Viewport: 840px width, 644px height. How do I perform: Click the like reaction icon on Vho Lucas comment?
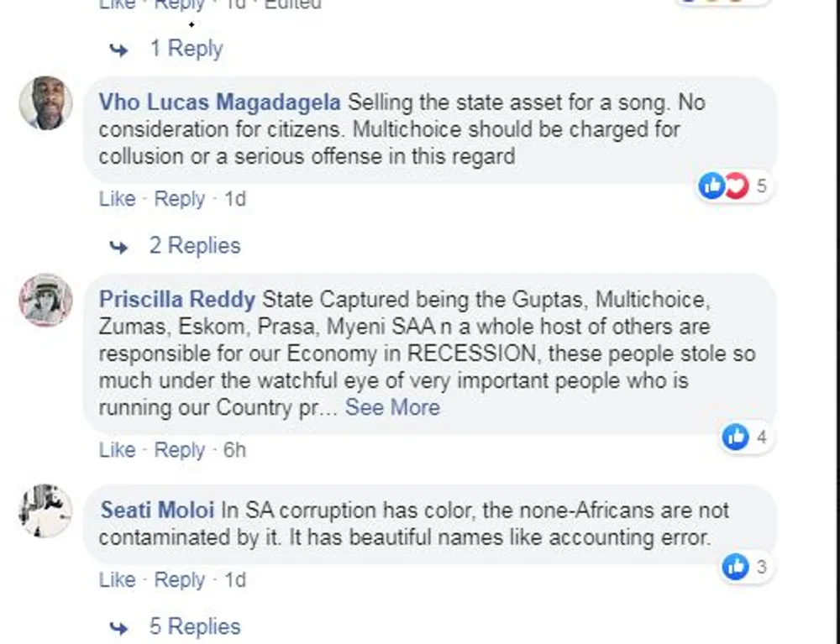tap(711, 186)
